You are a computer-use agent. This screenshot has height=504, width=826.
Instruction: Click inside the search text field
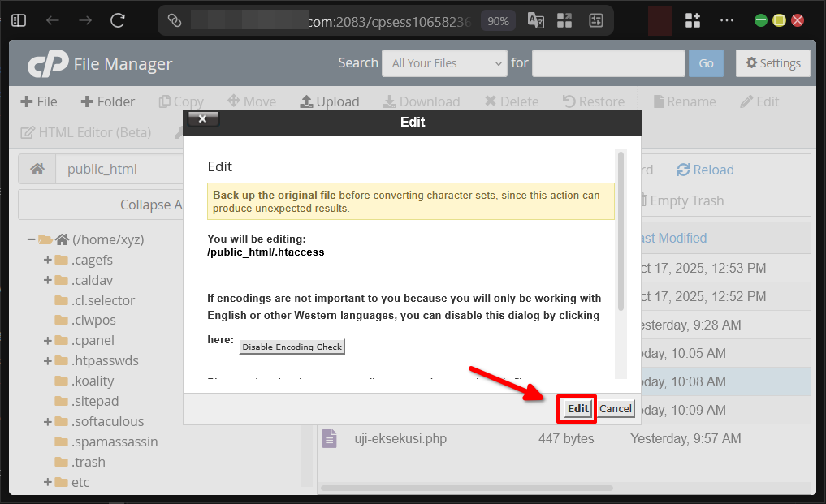tap(608, 62)
